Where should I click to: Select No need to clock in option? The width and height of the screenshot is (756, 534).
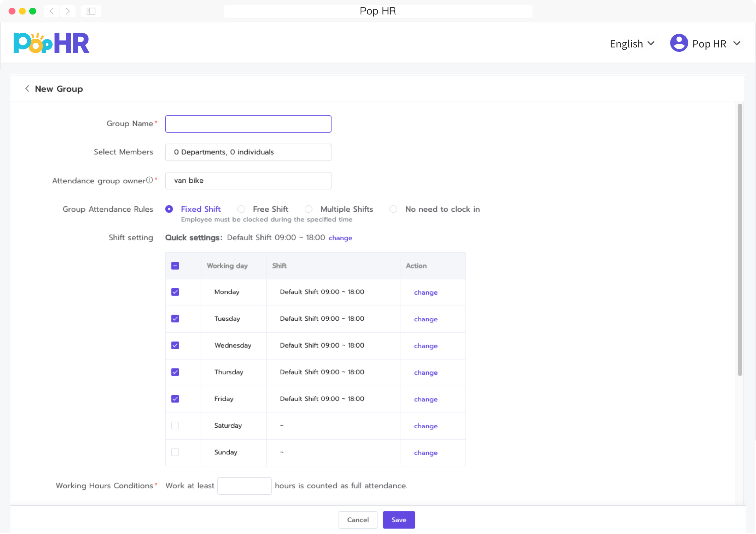pyautogui.click(x=393, y=209)
